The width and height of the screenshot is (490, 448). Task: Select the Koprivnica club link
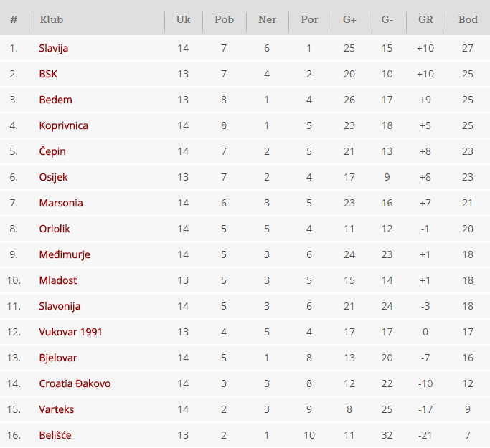(x=63, y=125)
